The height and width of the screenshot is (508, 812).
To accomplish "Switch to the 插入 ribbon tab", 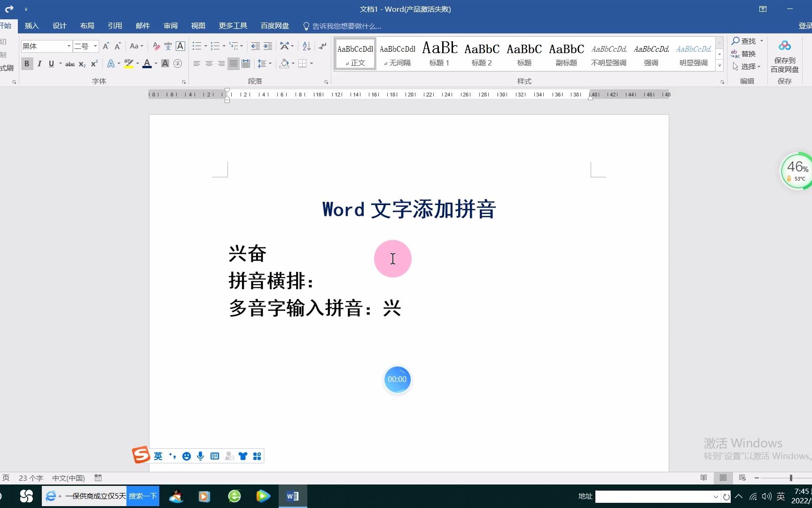I will coord(31,26).
